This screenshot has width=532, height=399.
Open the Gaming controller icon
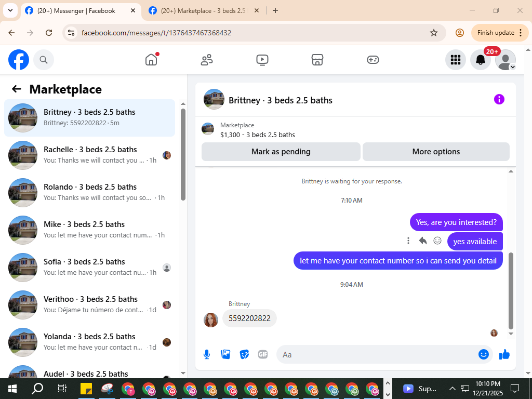[x=373, y=60]
